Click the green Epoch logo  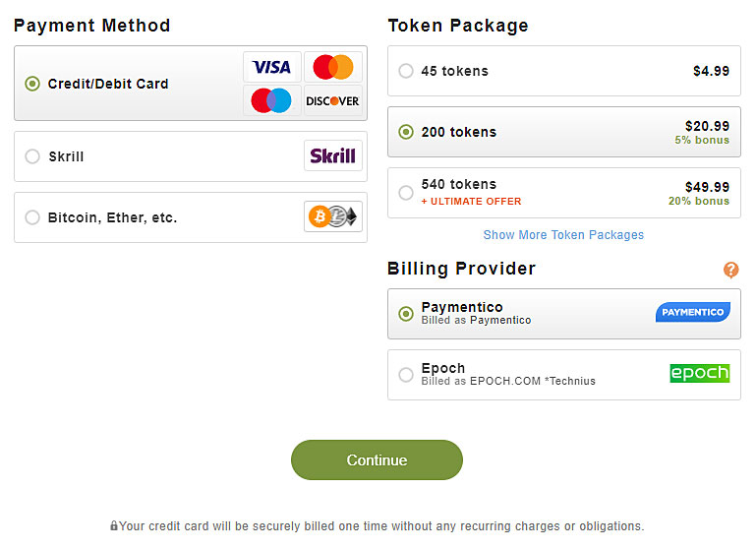coord(699,373)
